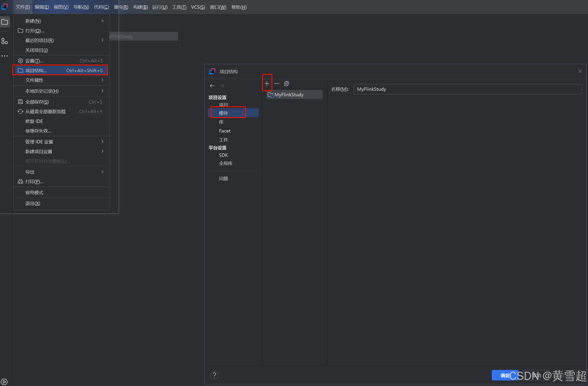
Task: Click the minus icon to remove module
Action: (x=276, y=84)
